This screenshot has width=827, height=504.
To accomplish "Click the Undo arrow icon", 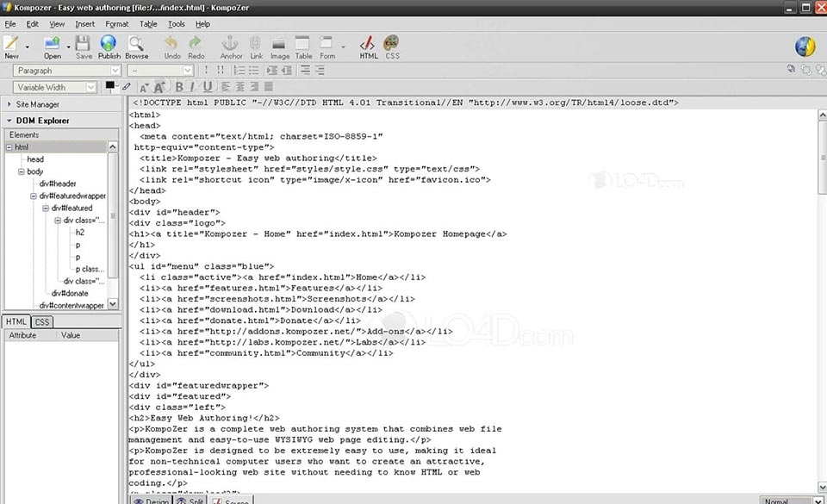I will [171, 43].
